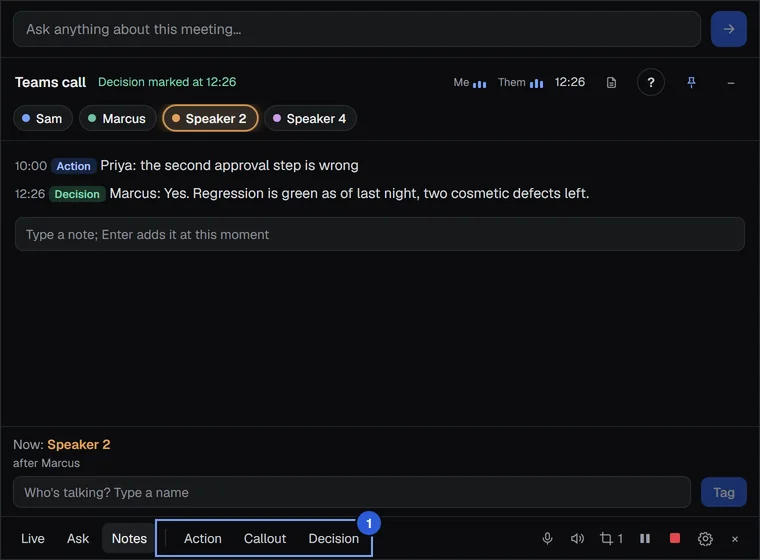Click the 10:00 note timestamp
760x560 pixels.
click(31, 166)
